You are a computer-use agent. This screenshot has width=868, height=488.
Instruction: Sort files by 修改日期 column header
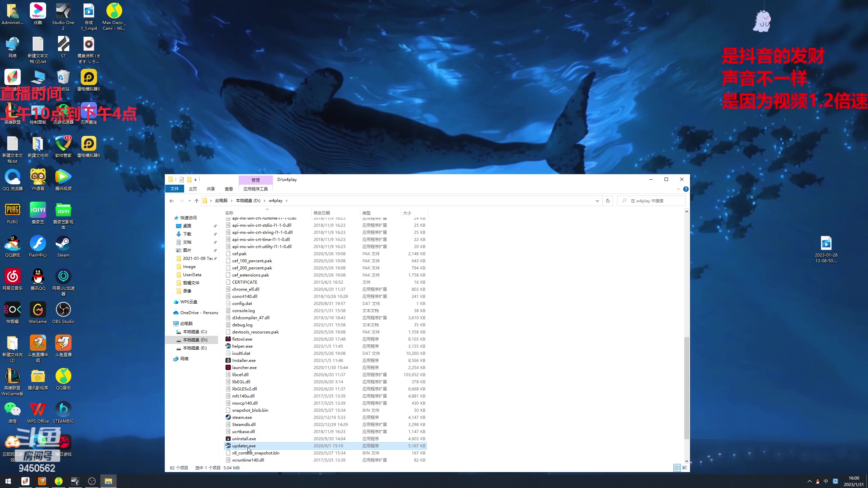coord(321,213)
